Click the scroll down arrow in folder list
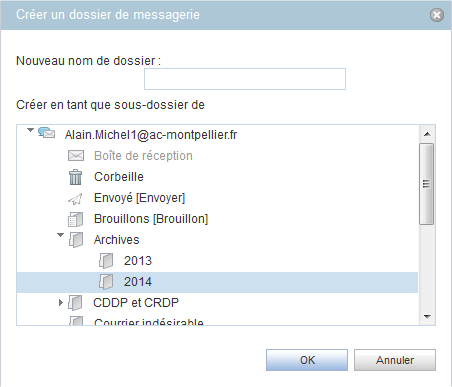Screen dimensions: 452x387 coord(427,317)
